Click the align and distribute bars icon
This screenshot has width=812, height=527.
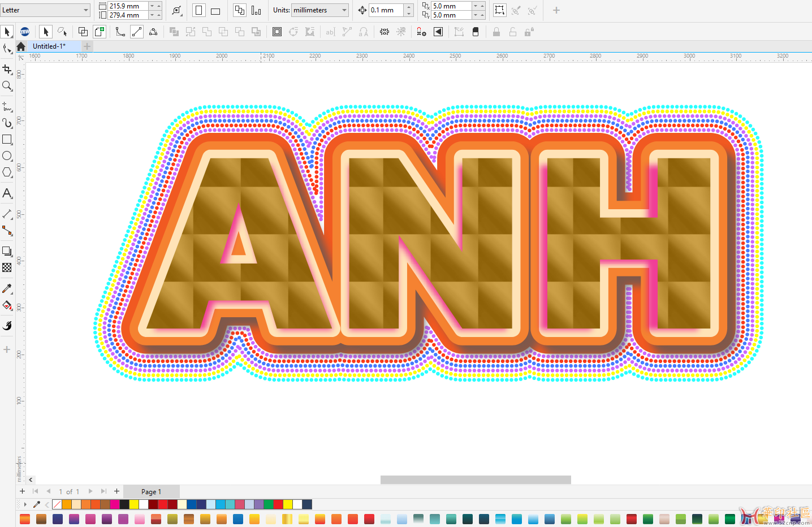coord(256,10)
